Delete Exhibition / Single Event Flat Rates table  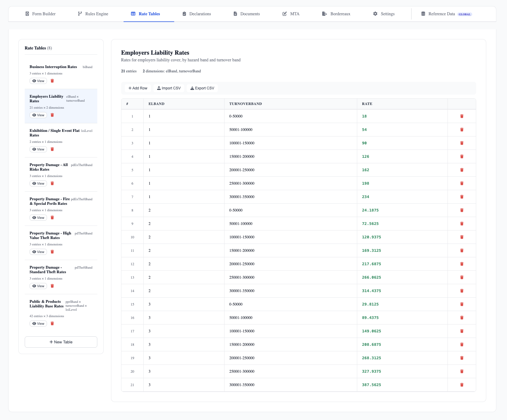point(52,149)
